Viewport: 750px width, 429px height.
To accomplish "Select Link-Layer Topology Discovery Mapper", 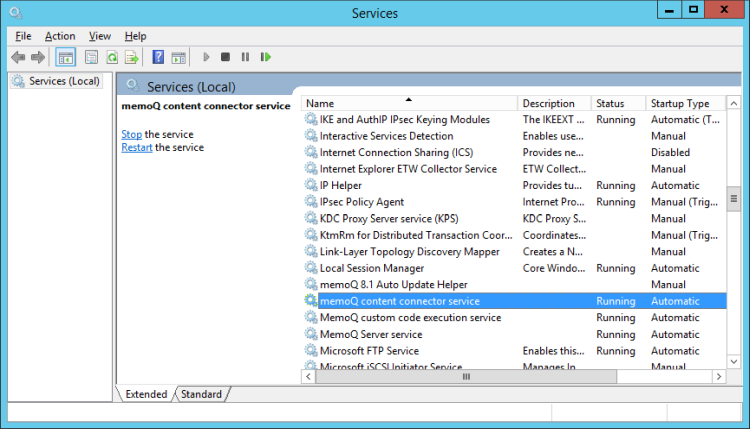I will pyautogui.click(x=514, y=252).
